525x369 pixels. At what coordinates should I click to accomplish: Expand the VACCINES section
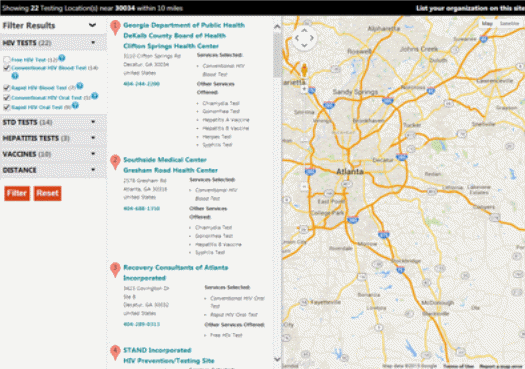tap(53, 154)
